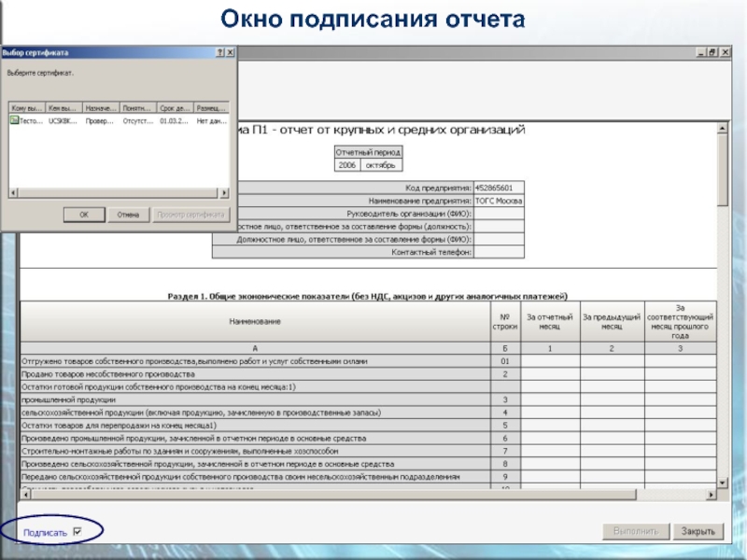747x560 pixels.
Task: Click the Контактный телефон input cell
Action: coord(499,252)
